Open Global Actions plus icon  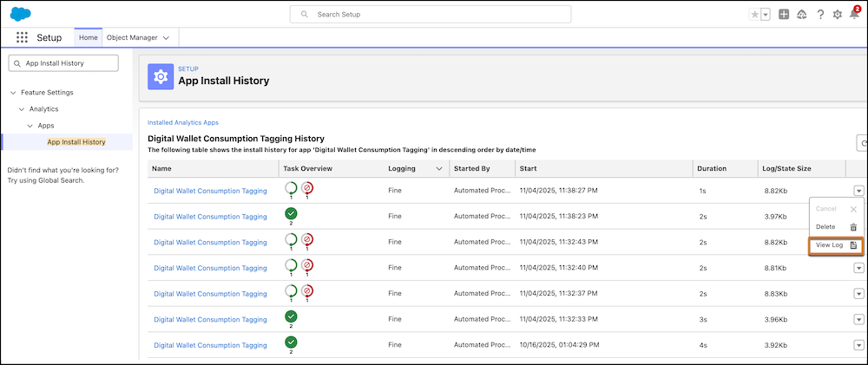pyautogui.click(x=783, y=15)
